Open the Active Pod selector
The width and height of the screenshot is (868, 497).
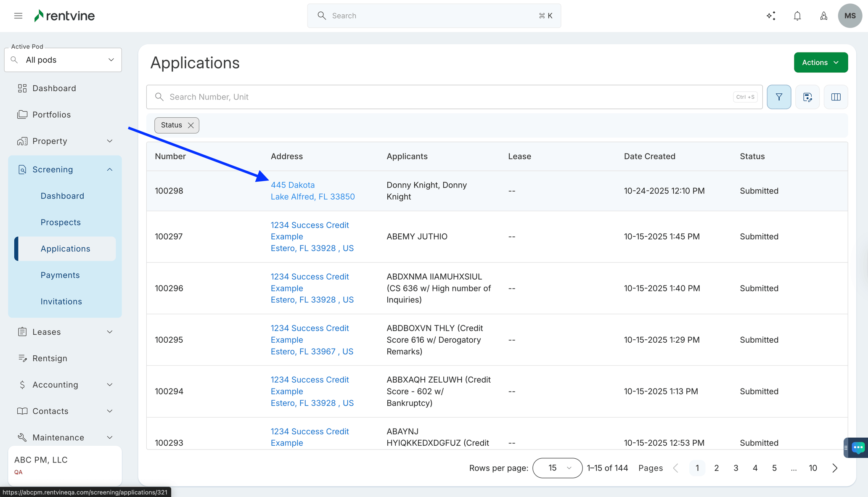click(63, 60)
